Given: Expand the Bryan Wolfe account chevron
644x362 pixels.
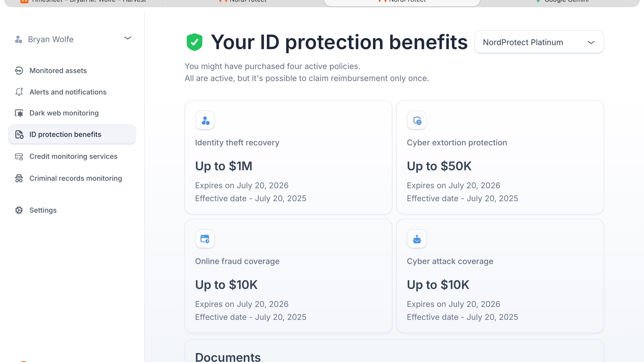Looking at the screenshot, I should [128, 38].
